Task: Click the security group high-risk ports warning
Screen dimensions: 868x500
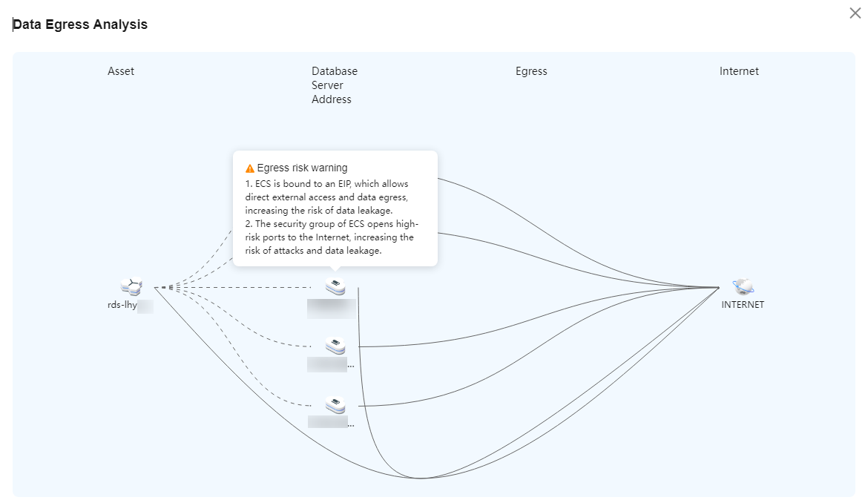Action: point(332,237)
